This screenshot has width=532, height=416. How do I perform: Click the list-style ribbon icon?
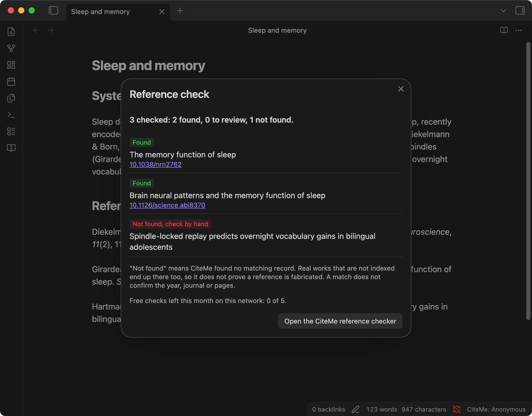[11, 131]
